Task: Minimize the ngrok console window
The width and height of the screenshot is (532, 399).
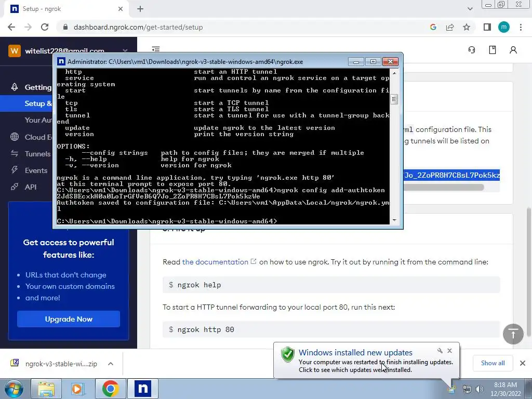Action: click(356, 61)
